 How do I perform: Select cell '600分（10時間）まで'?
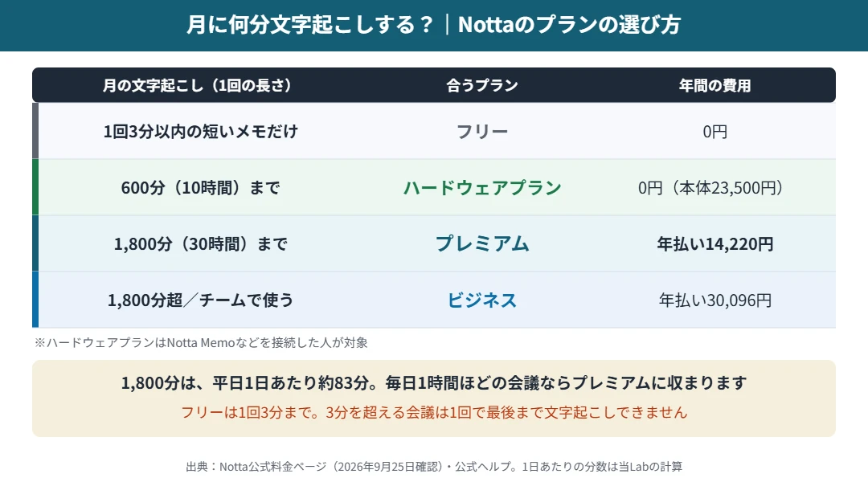[x=200, y=188]
